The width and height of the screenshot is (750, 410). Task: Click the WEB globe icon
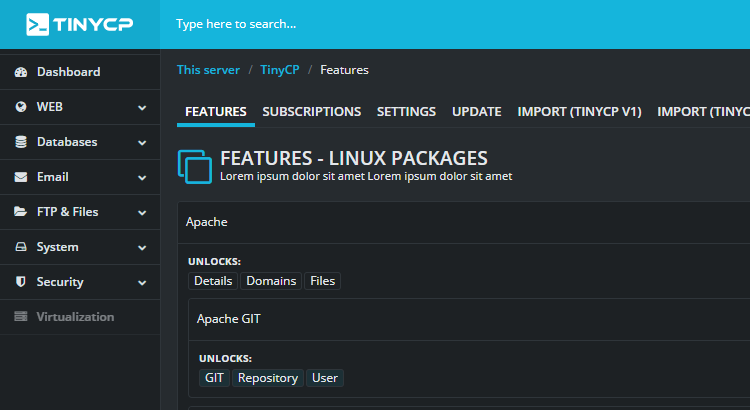(21, 107)
